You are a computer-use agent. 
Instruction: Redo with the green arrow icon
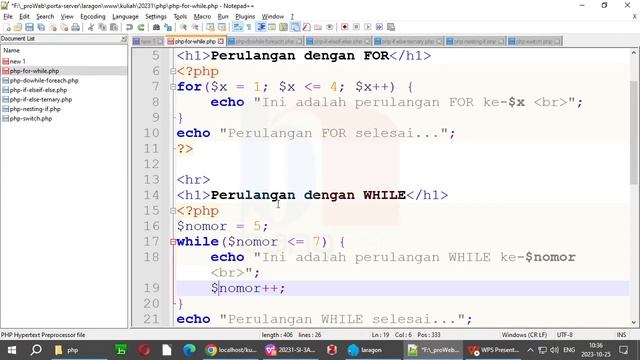(x=140, y=27)
